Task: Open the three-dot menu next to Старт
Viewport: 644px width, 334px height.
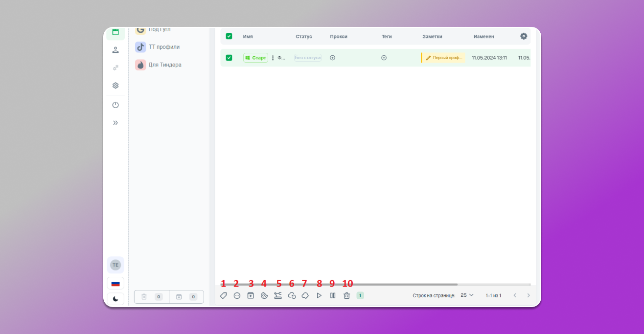Action: pyautogui.click(x=273, y=58)
